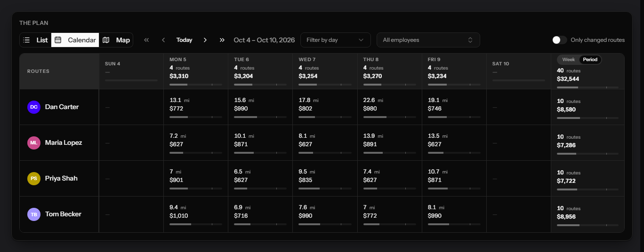This screenshot has width=644, height=252.
Task: Click Priya Shah's PS avatar
Action: point(34,179)
